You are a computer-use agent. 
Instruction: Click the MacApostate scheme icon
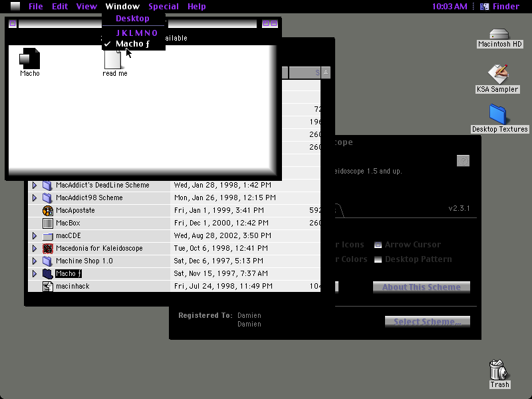[47, 210]
